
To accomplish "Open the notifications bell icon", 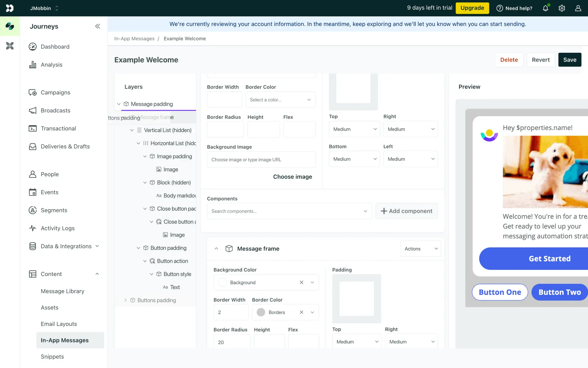I will tap(545, 8).
